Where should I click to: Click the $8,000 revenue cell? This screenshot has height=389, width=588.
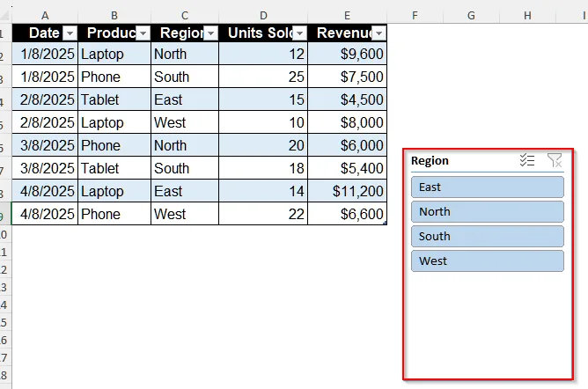[347, 122]
